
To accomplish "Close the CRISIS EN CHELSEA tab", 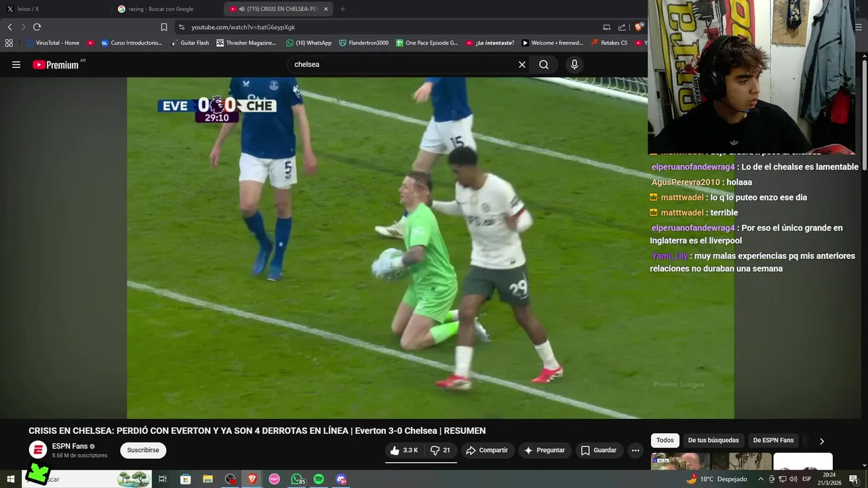I will click(x=326, y=9).
